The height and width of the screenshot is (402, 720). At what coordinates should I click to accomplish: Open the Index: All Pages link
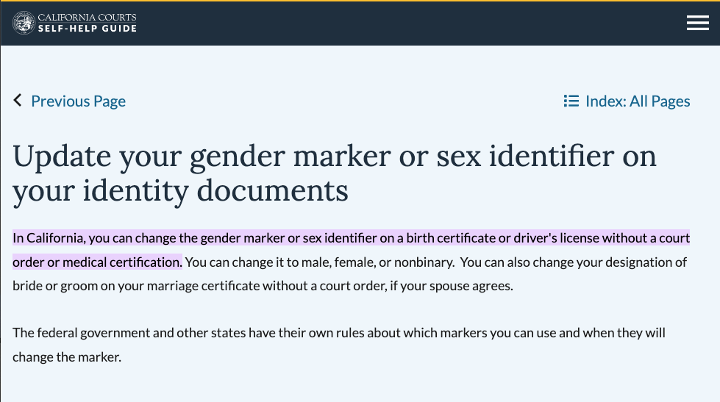637,101
